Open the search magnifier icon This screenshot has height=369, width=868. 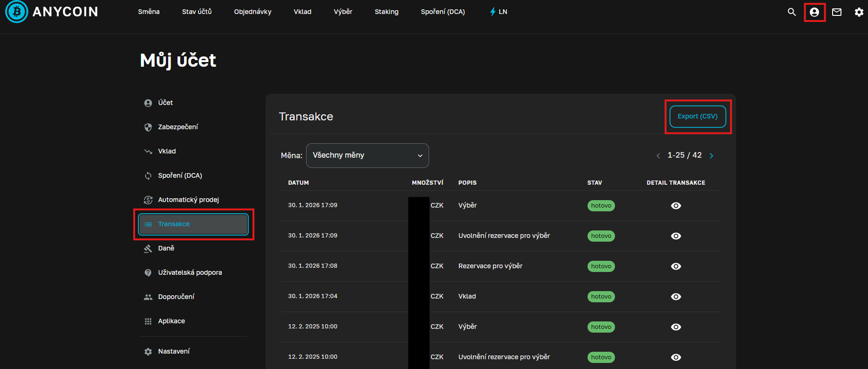[x=792, y=12]
